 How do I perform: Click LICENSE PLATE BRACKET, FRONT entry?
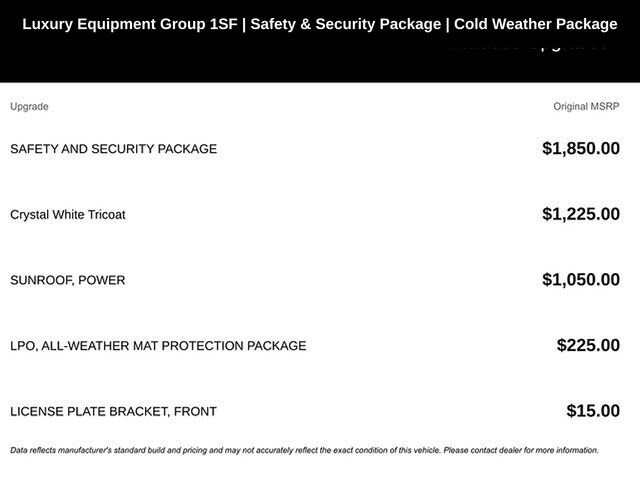113,411
